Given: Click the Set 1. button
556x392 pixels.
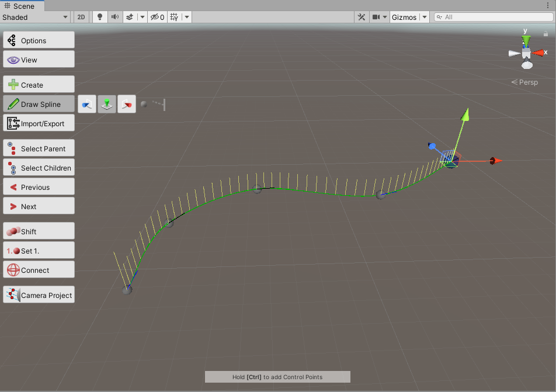Looking at the screenshot, I should coord(39,250).
